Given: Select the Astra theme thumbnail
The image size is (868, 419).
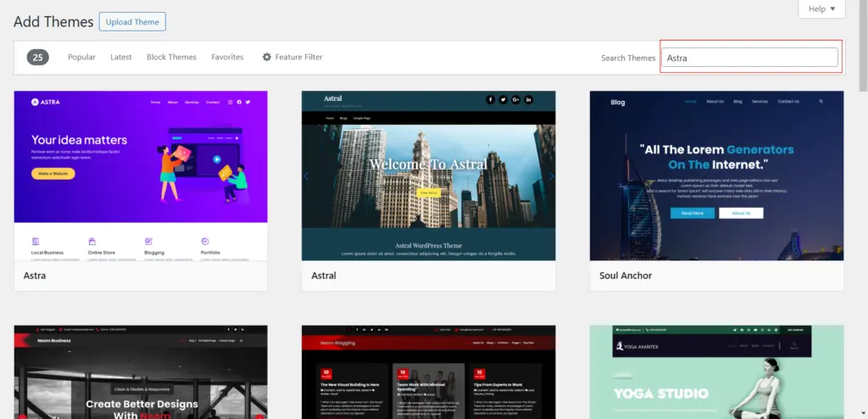Looking at the screenshot, I should pos(141,176).
